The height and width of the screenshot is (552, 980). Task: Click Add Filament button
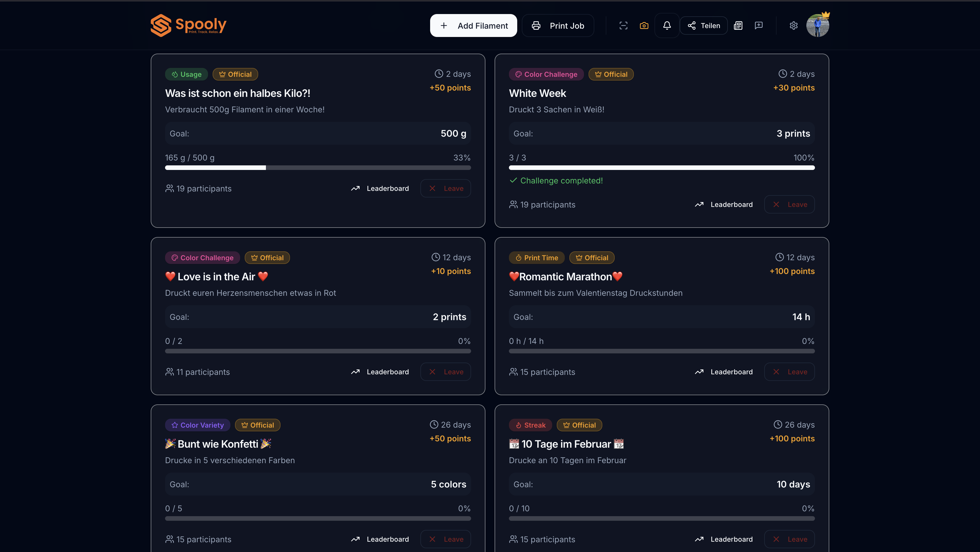[473, 26]
